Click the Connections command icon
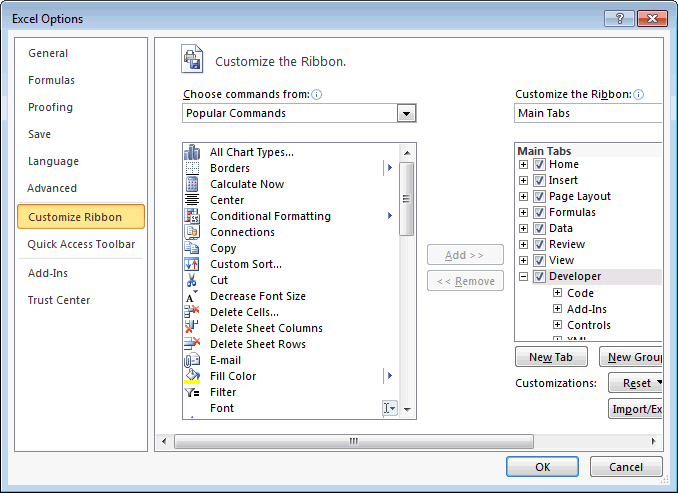 pos(192,232)
